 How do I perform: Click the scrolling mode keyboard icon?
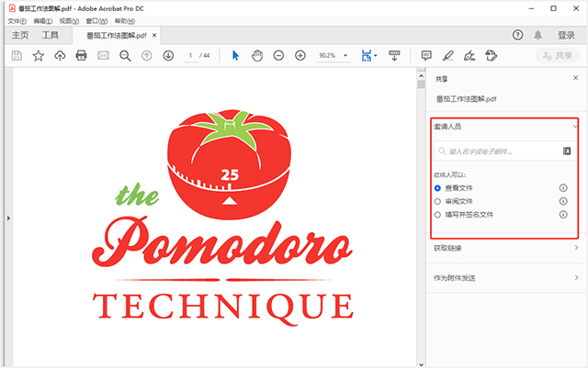point(394,56)
